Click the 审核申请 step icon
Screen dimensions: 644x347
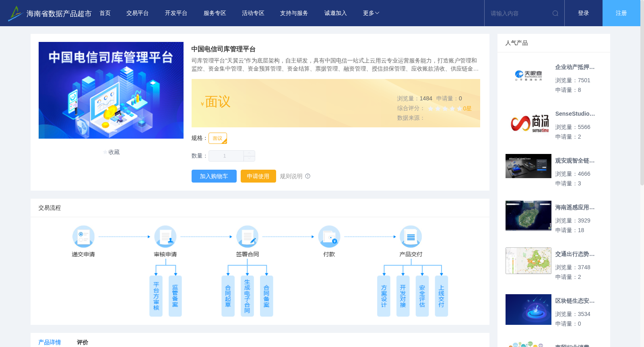[165, 237]
